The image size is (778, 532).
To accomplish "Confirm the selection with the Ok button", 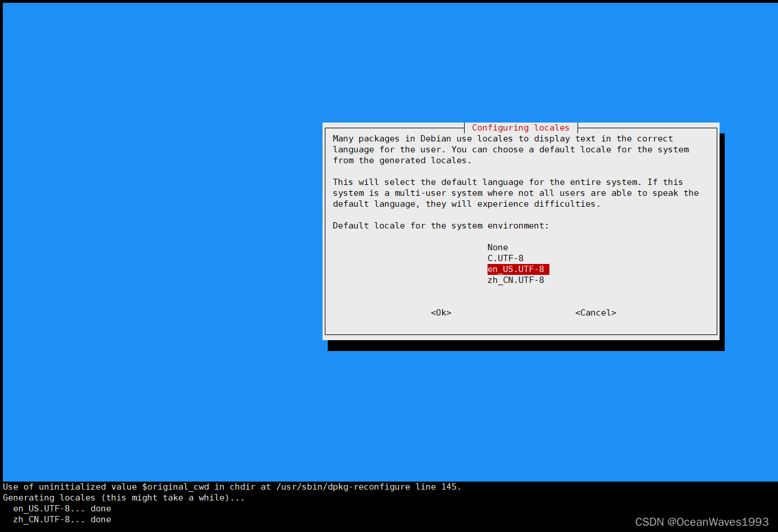I will 441,313.
